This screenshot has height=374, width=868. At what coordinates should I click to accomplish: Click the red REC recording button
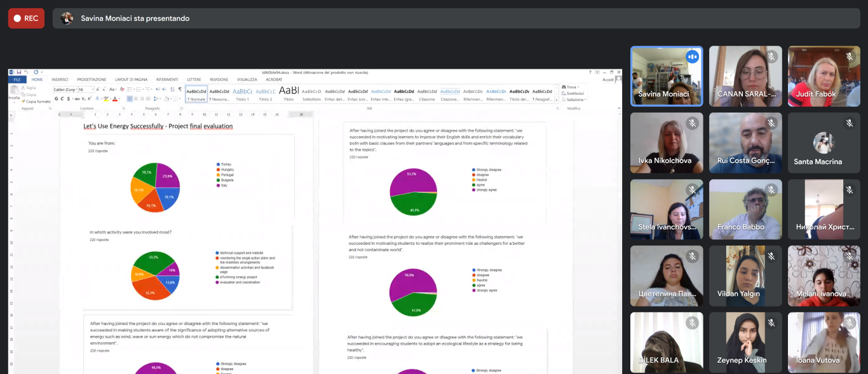pyautogui.click(x=26, y=18)
